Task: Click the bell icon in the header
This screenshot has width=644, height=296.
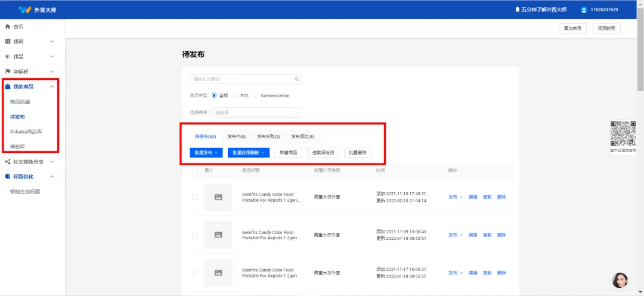Action: point(517,10)
